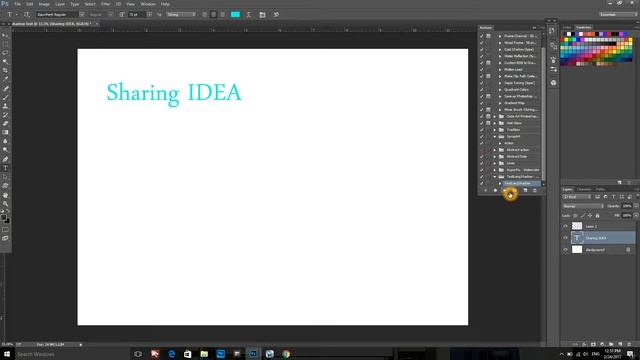Switch to the Color tab
The image size is (640, 360).
tap(567, 27)
